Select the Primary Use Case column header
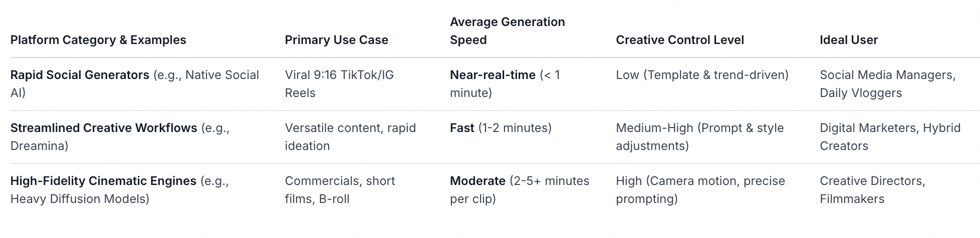980x238 pixels. [x=336, y=40]
